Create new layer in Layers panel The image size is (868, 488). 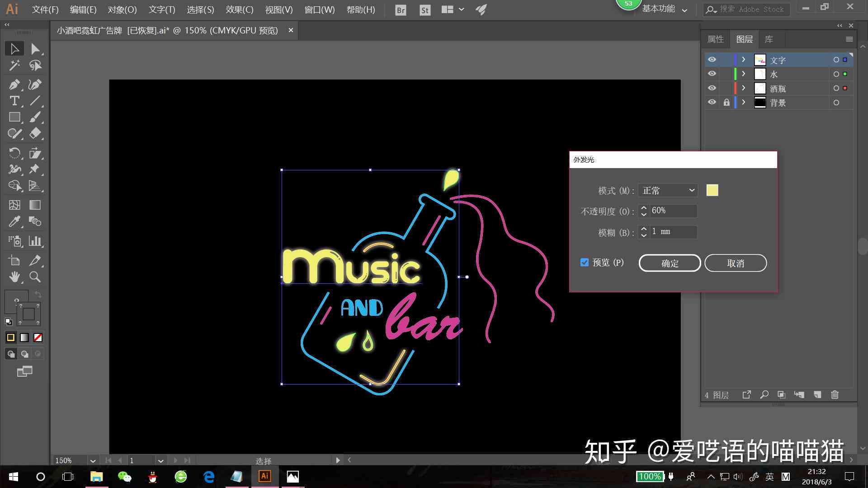pyautogui.click(x=817, y=394)
